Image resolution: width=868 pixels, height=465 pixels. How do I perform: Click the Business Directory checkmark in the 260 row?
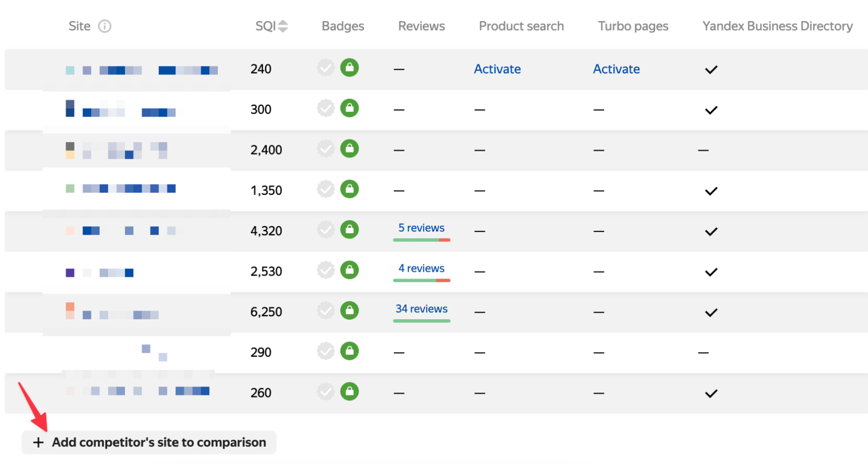point(711,393)
